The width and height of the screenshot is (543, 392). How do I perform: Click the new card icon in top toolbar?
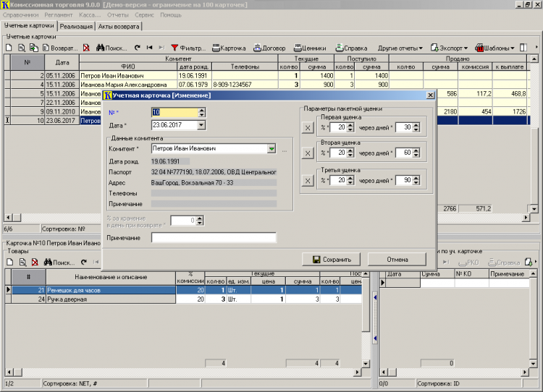9,48
